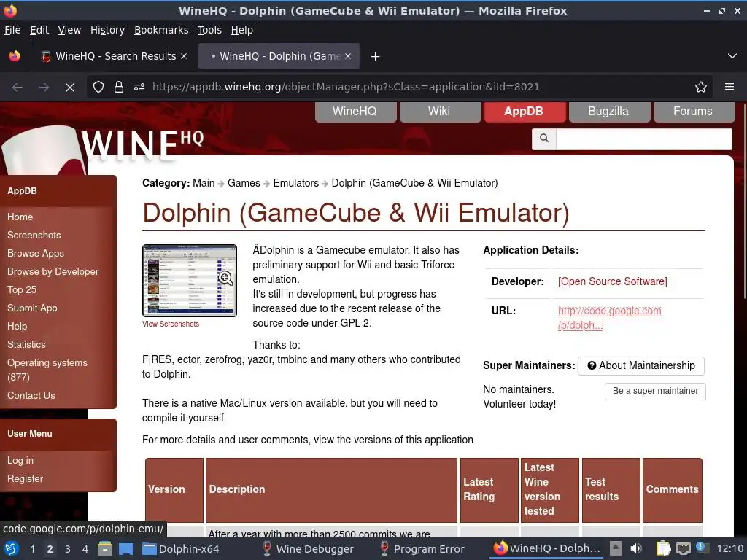747x560 pixels.
Task: Click the search magnifier button on WineHQ
Action: pyautogui.click(x=544, y=139)
